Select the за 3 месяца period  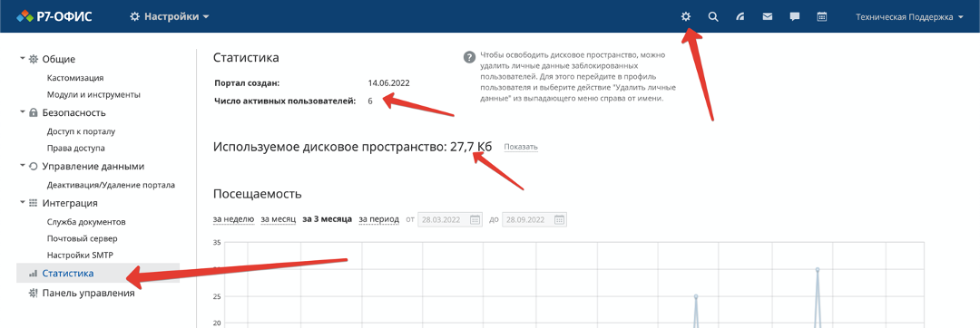pos(327,219)
